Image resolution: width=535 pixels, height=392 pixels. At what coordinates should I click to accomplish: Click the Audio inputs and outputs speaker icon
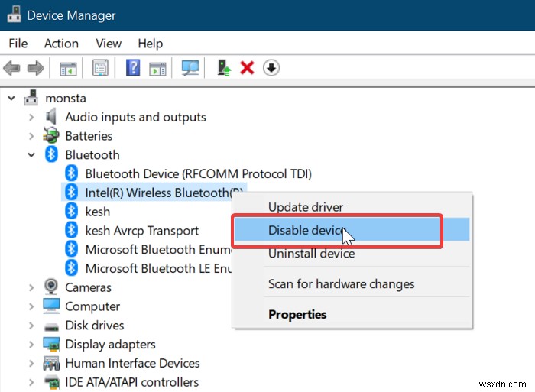coord(51,116)
